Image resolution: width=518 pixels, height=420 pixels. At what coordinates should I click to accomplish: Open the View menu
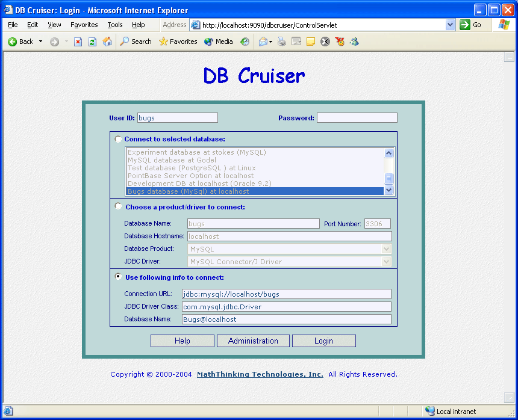coord(54,25)
